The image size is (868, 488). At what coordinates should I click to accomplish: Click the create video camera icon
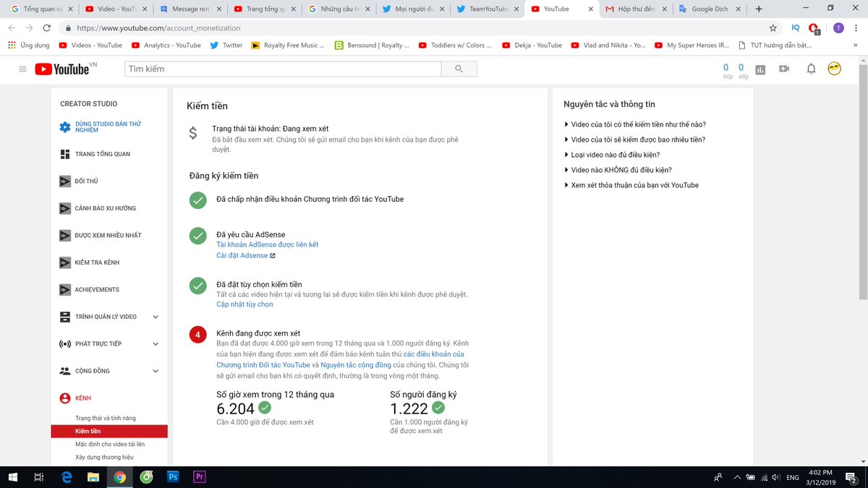[784, 69]
